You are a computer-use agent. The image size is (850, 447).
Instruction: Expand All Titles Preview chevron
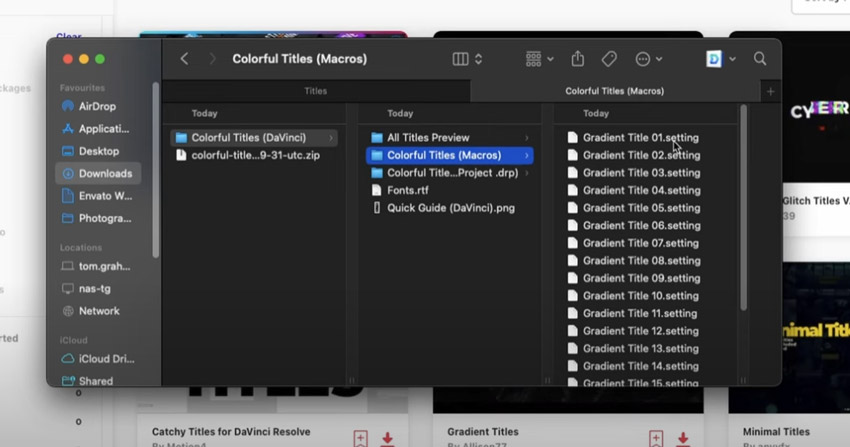[526, 138]
